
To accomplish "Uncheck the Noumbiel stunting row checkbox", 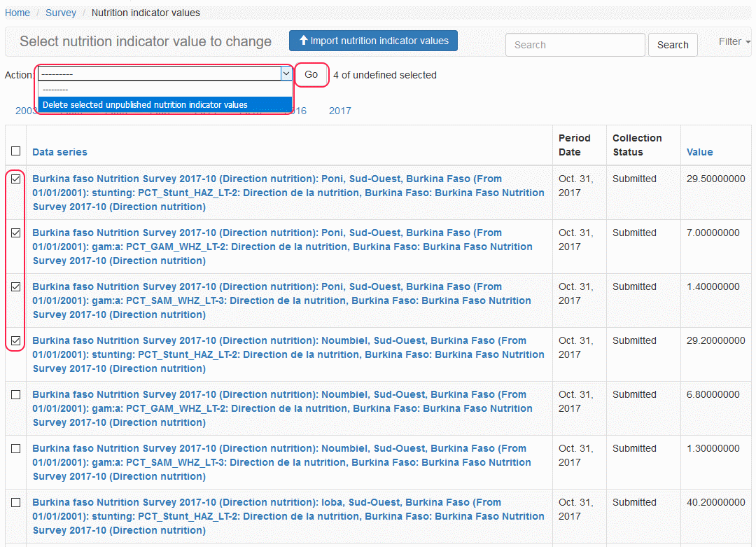I will click(16, 340).
